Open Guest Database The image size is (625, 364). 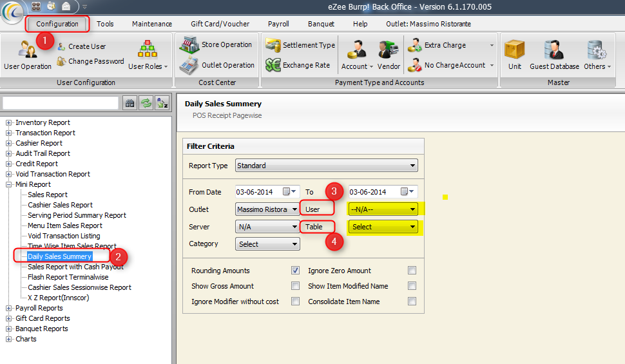point(554,55)
